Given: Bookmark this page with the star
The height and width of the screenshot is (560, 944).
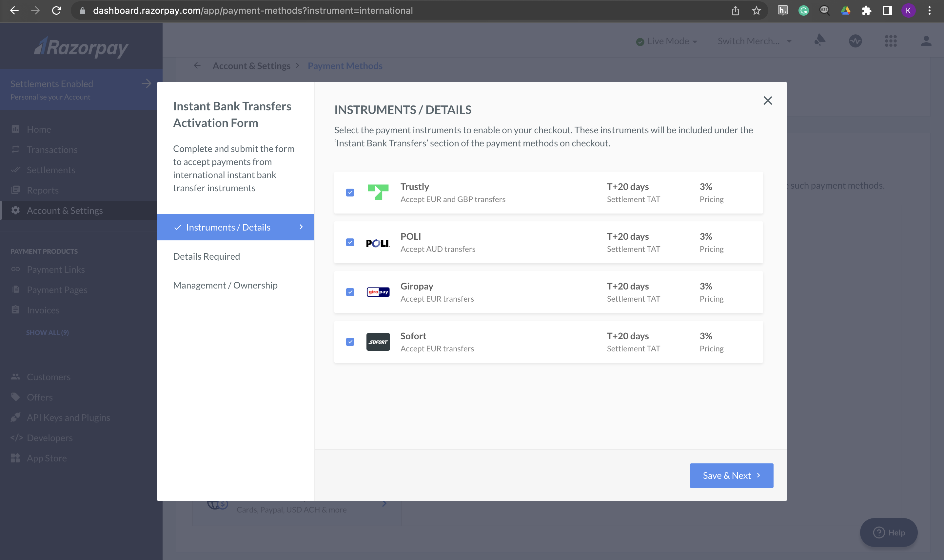Looking at the screenshot, I should pyautogui.click(x=756, y=10).
